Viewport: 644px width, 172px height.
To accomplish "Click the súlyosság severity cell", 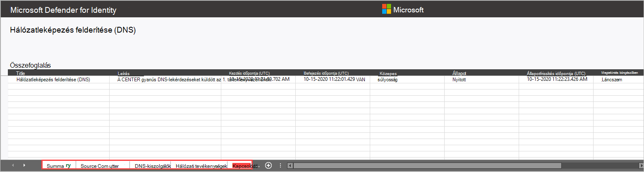I will pyautogui.click(x=388, y=80).
